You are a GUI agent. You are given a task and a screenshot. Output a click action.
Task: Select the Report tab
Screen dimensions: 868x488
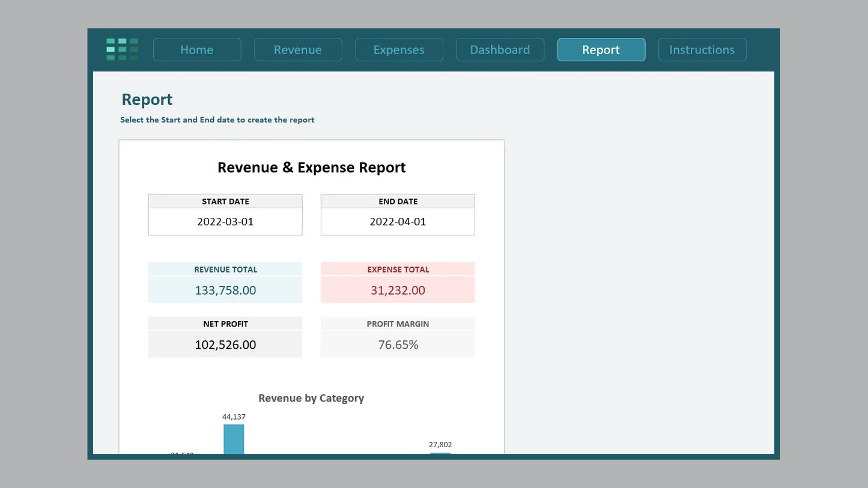601,49
